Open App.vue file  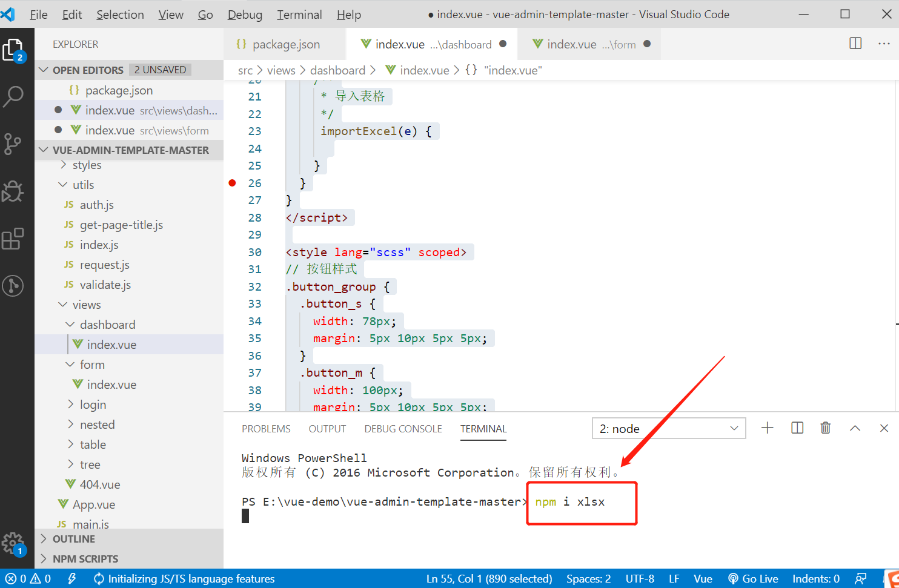(x=129, y=504)
